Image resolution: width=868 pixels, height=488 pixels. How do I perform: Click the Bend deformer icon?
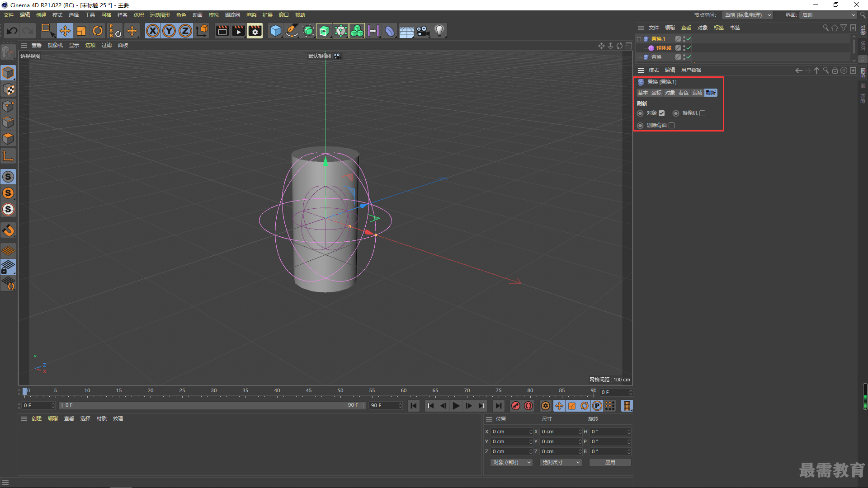390,31
